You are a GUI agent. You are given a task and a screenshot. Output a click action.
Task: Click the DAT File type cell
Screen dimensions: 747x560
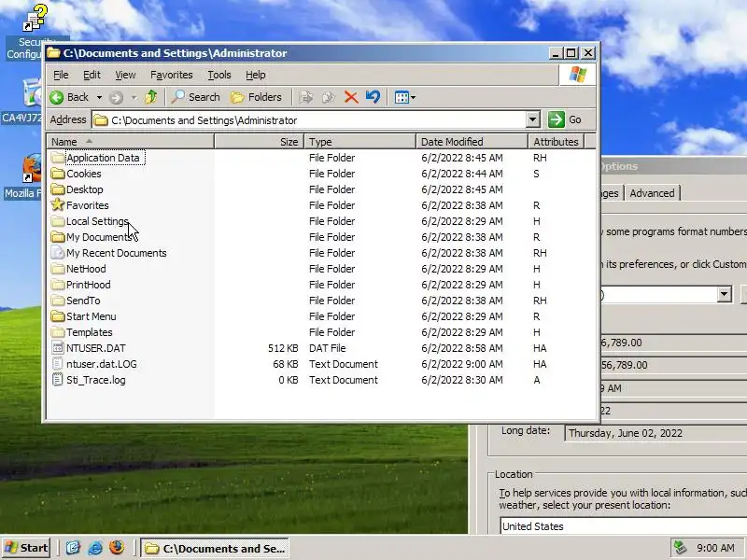click(x=328, y=348)
